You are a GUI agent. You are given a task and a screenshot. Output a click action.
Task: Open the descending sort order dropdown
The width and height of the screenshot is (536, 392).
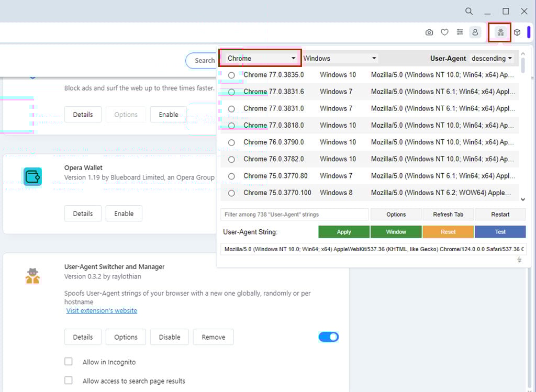pyautogui.click(x=492, y=59)
